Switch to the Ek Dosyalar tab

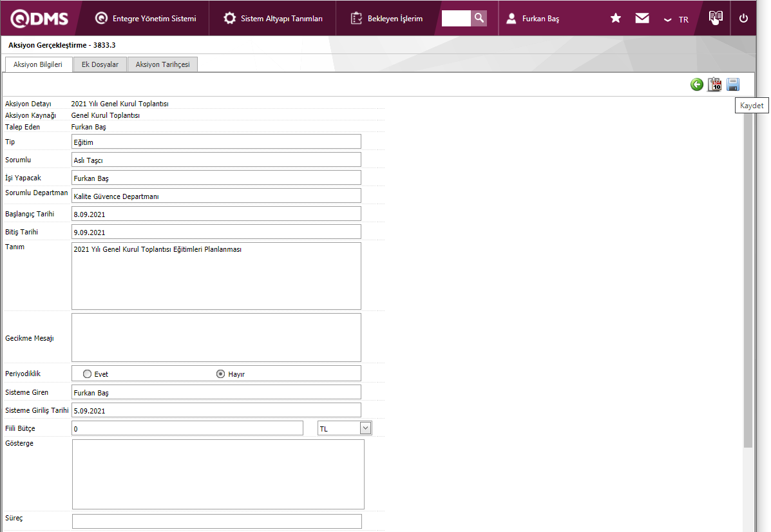coord(100,64)
